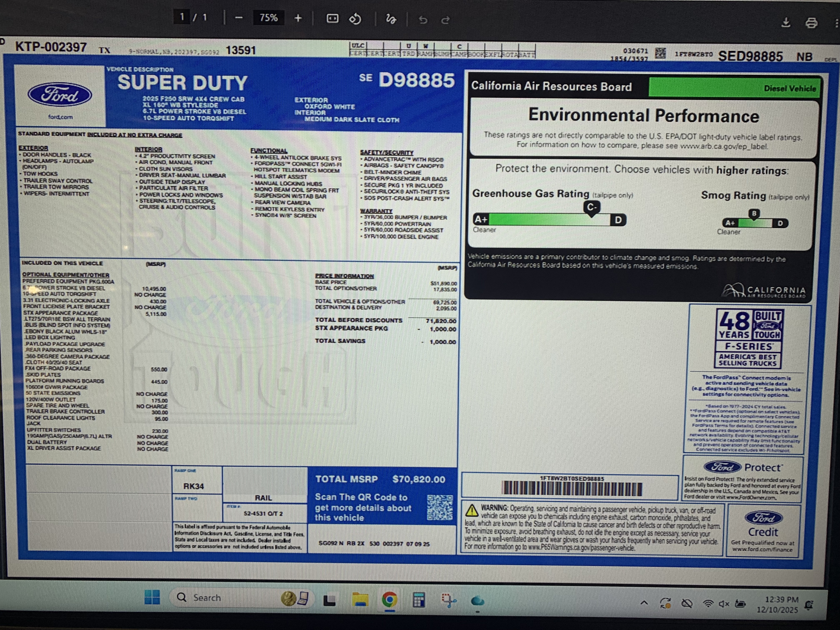Screen dimensions: 840x630
Task: Edit the current page number field
Action: (182, 17)
